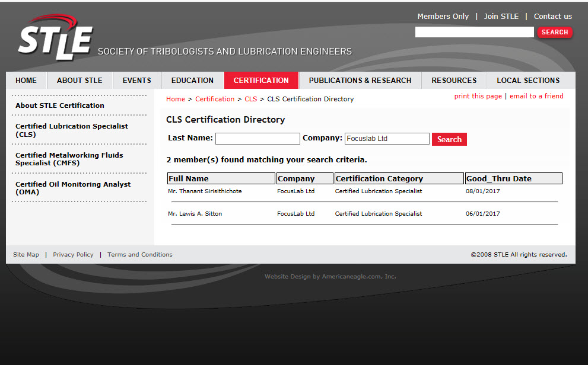This screenshot has width=588, height=365.
Task: Click Website Design by Americaneagle.com link
Action: coord(330,277)
